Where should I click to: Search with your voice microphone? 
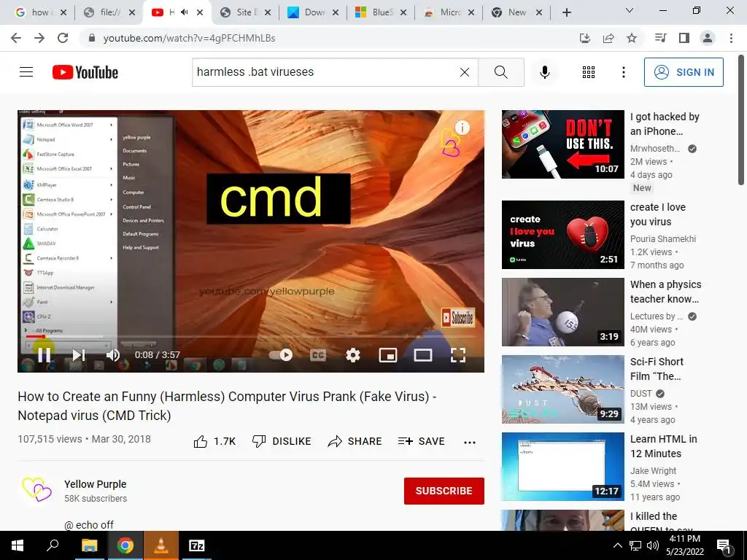pyautogui.click(x=545, y=72)
